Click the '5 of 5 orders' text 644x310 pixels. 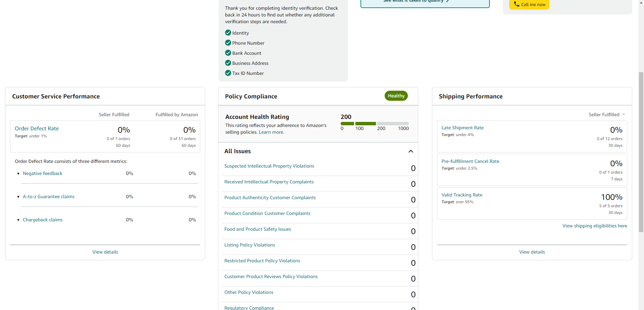click(x=611, y=206)
